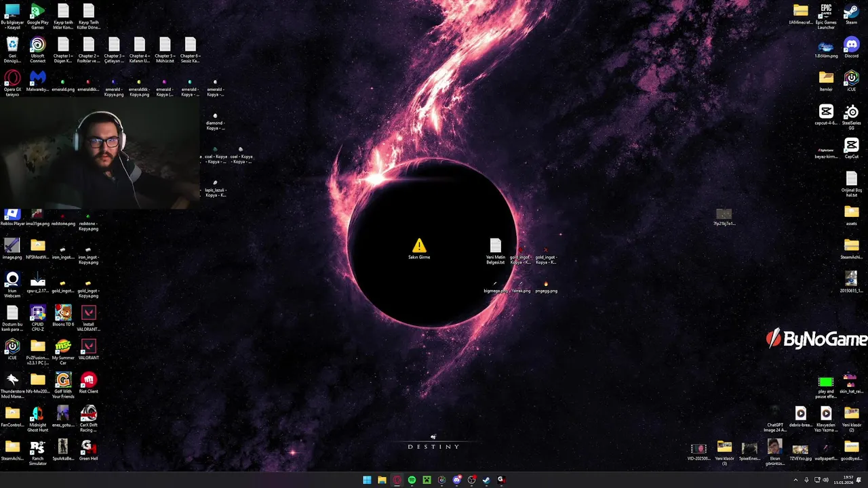Open the Itemler folder
The width and height of the screenshot is (868, 488).
pos(826,81)
